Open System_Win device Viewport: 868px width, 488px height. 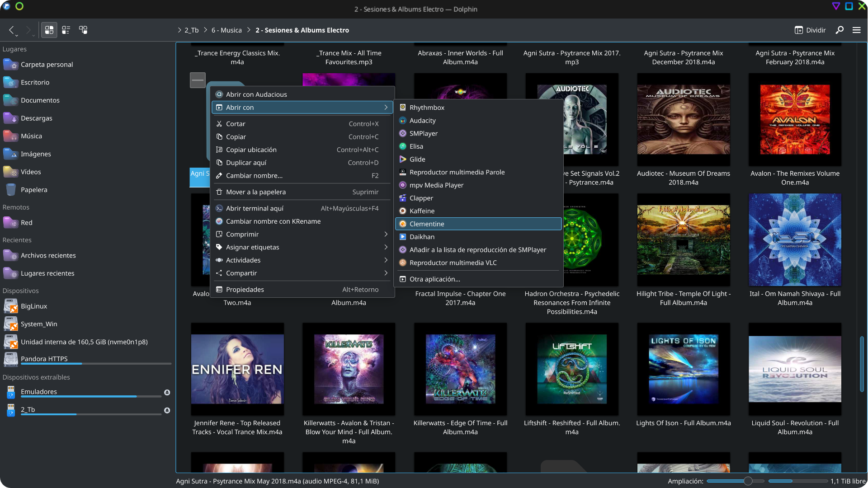(x=87, y=324)
